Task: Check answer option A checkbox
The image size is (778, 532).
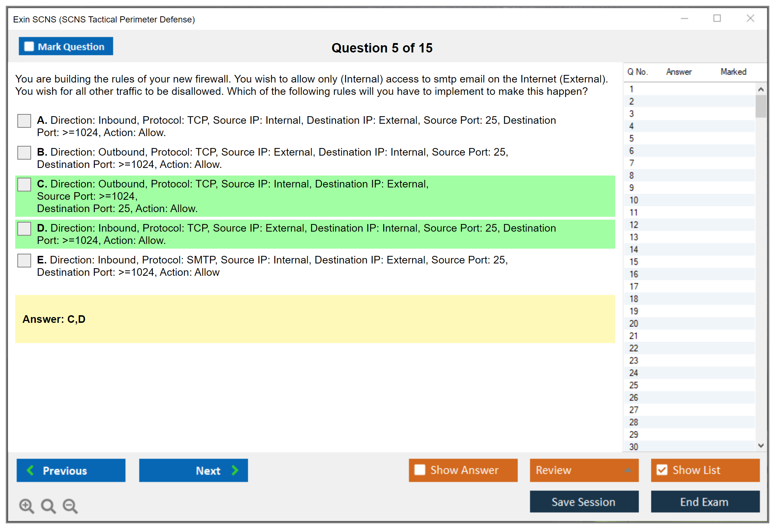Action: 24,121
